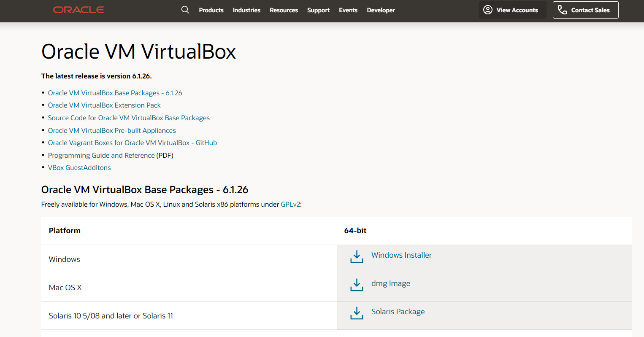The width and height of the screenshot is (644, 337).
Task: Click the Platform column header
Action: 65,231
